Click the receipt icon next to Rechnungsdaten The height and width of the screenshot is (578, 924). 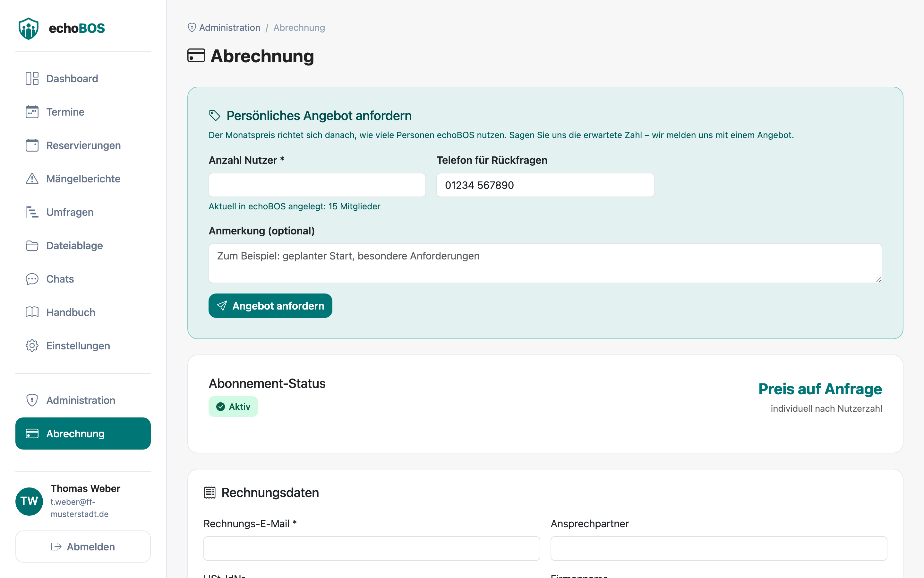[210, 493]
